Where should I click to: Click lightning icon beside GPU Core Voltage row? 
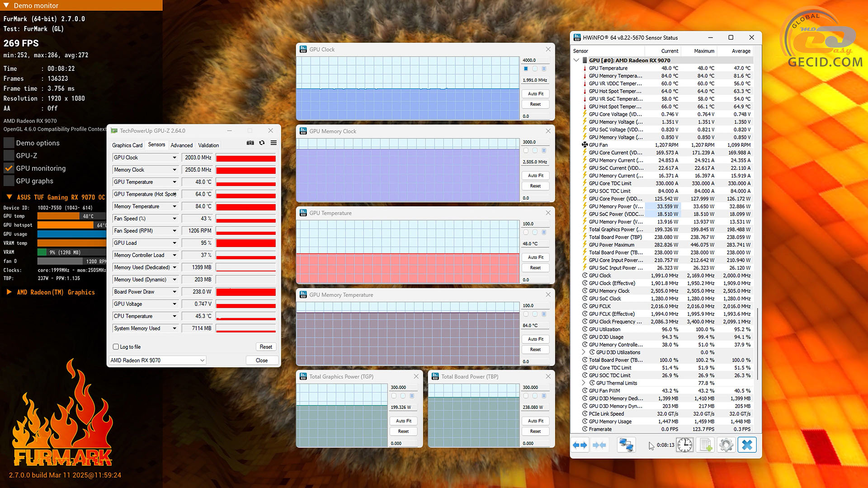pos(585,114)
